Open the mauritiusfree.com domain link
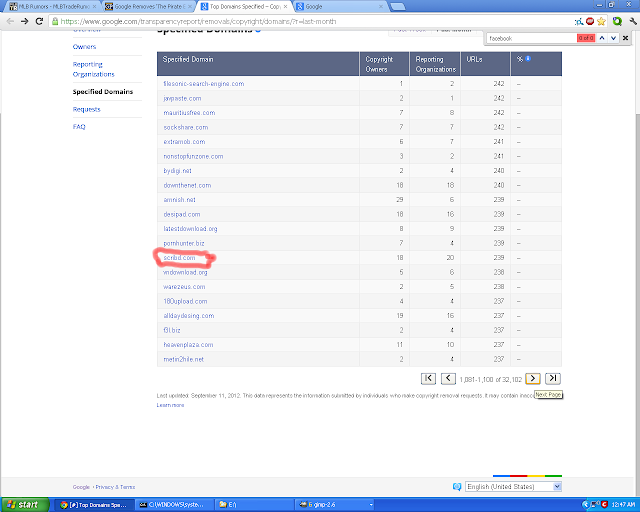Image resolution: width=640 pixels, height=512 pixels. click(189, 113)
